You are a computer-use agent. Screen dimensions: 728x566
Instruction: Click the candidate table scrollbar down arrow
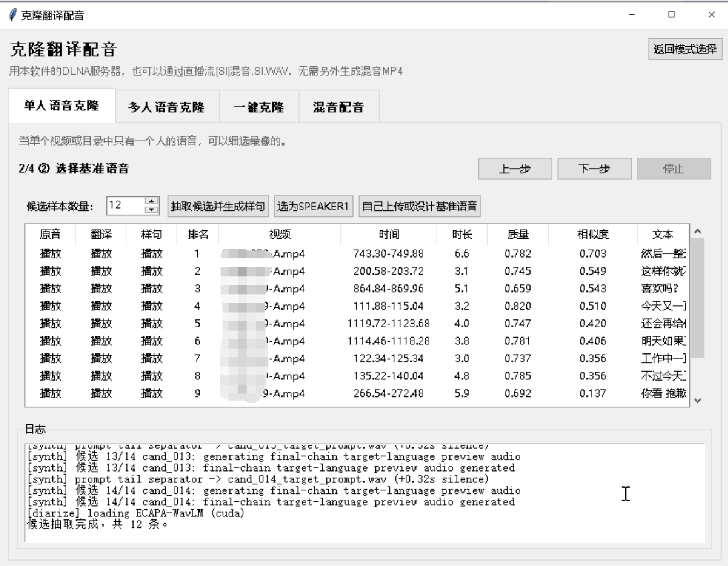[697, 400]
